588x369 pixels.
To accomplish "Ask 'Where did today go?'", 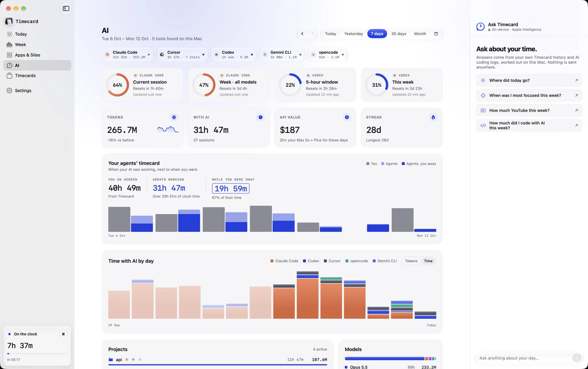I will pos(529,80).
